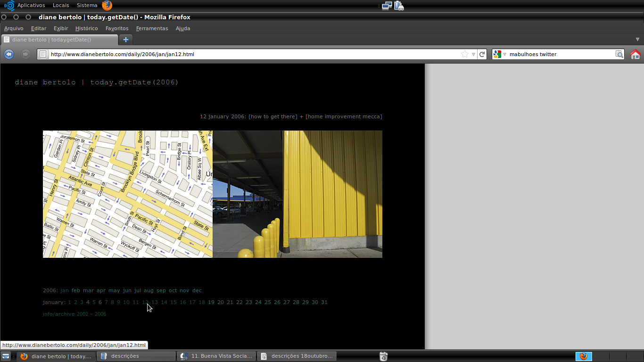Open the Editar menu
The image size is (644, 362).
coord(39,28)
